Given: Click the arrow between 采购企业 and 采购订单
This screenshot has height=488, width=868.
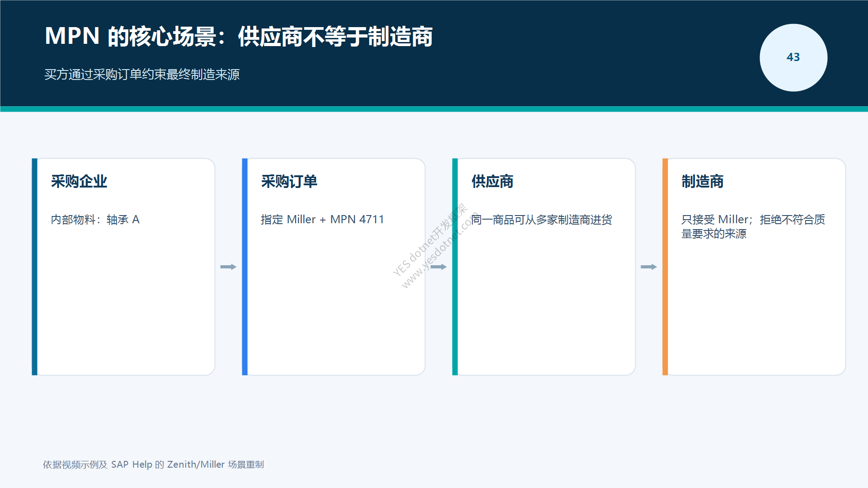Looking at the screenshot, I should pyautogui.click(x=228, y=267).
